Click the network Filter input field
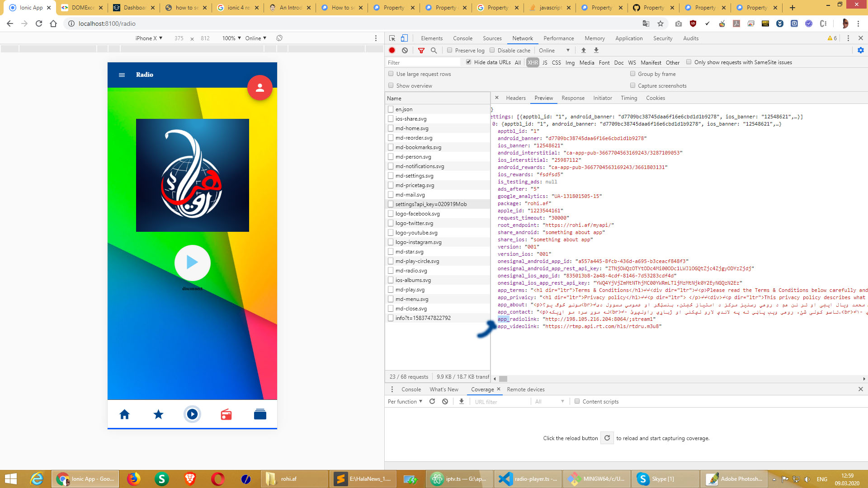The height and width of the screenshot is (488, 868). pos(423,63)
